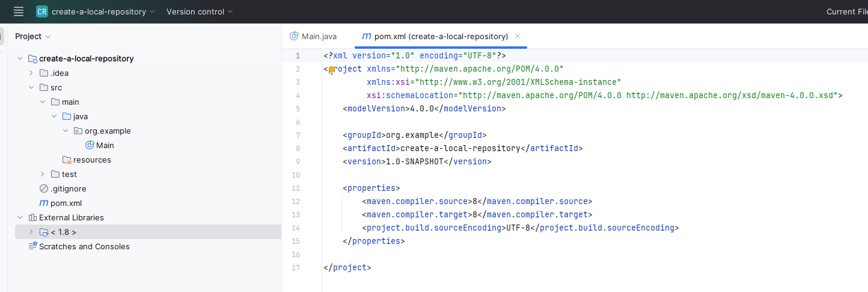
Task: Click the resources folder icon
Action: 67,160
